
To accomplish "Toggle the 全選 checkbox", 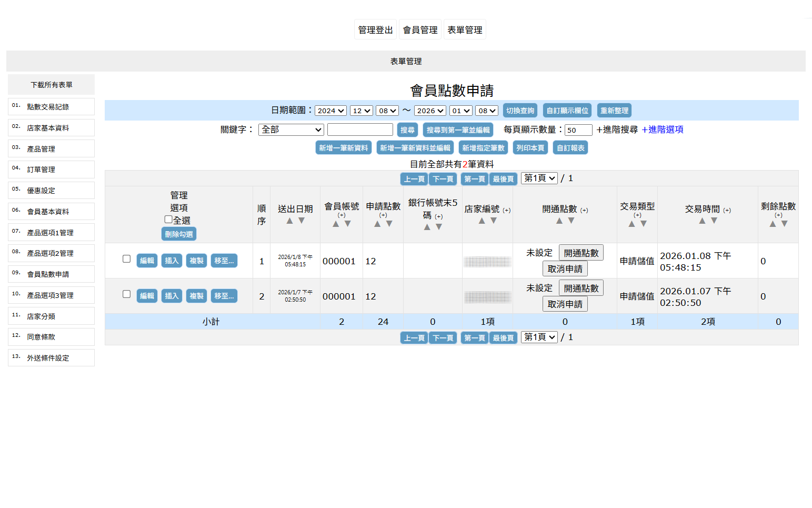I will tap(168, 220).
